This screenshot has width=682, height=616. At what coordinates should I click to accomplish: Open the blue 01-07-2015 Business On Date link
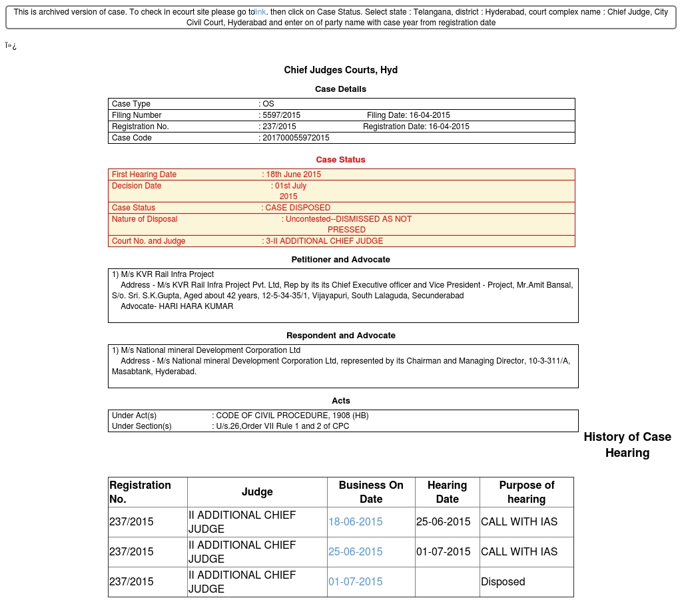(x=355, y=581)
